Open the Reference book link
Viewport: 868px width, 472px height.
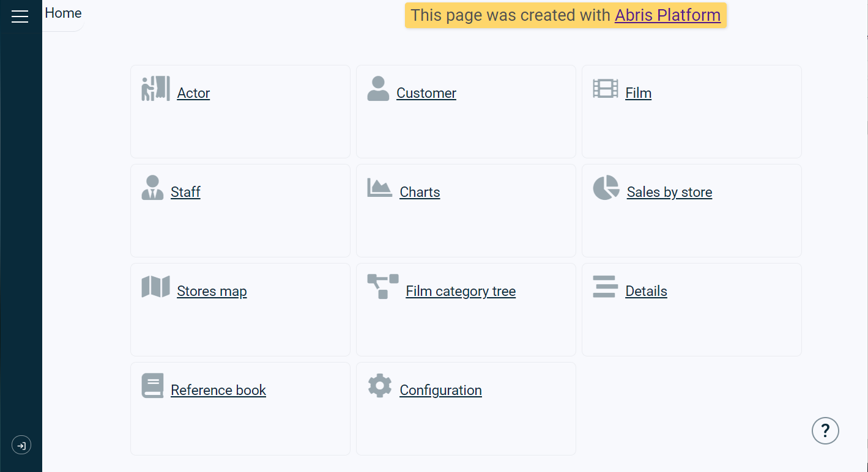click(218, 390)
